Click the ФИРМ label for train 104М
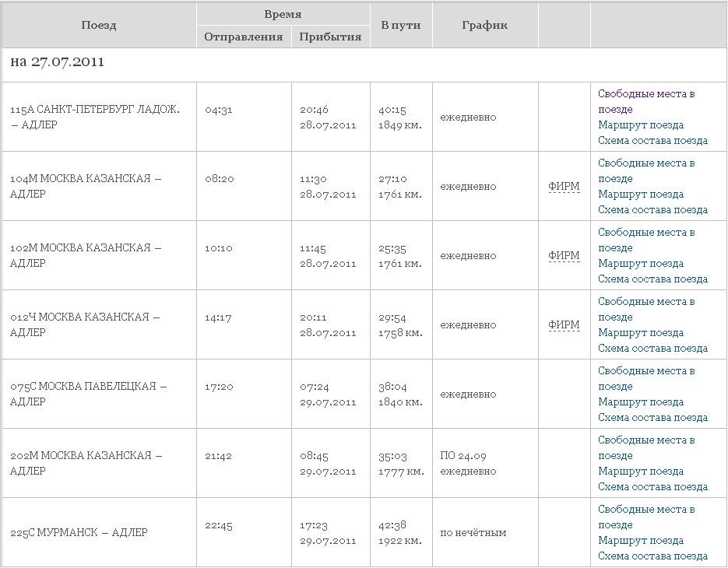 pyautogui.click(x=564, y=187)
